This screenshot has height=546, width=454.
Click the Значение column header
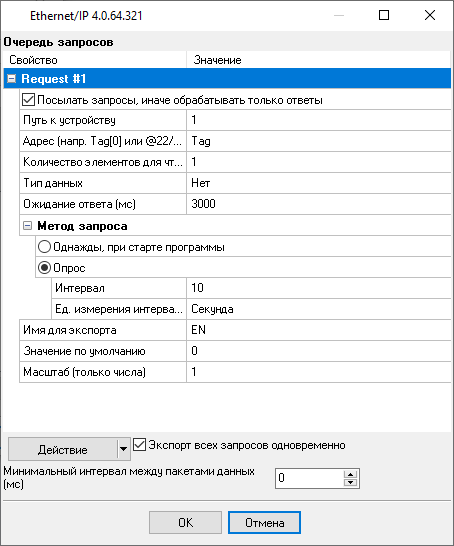tap(319, 60)
